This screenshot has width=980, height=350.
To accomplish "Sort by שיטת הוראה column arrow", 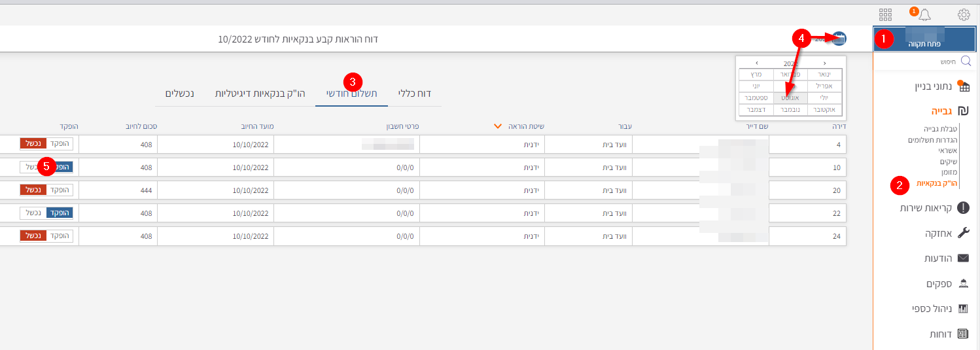I will 498,126.
